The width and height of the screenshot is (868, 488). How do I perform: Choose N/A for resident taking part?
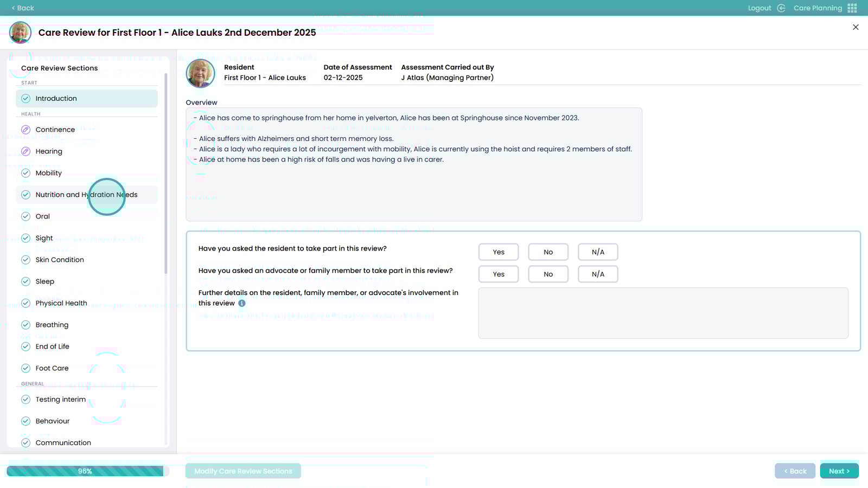point(598,252)
